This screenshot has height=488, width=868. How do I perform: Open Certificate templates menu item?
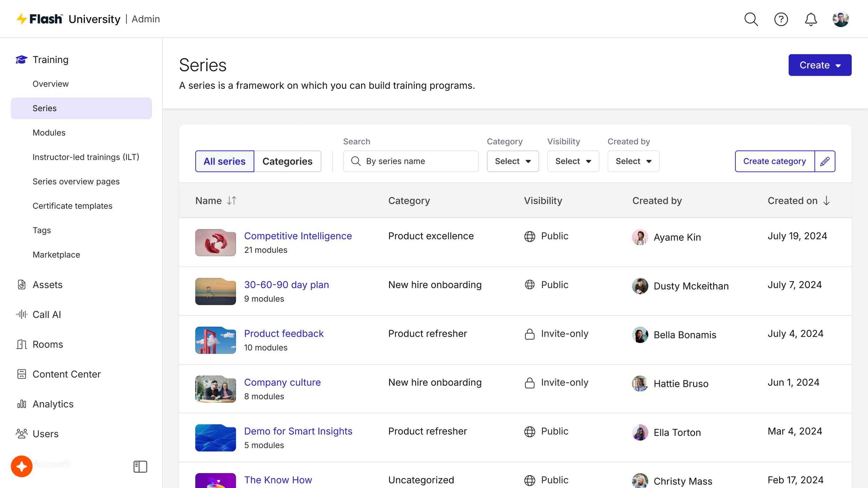click(72, 206)
